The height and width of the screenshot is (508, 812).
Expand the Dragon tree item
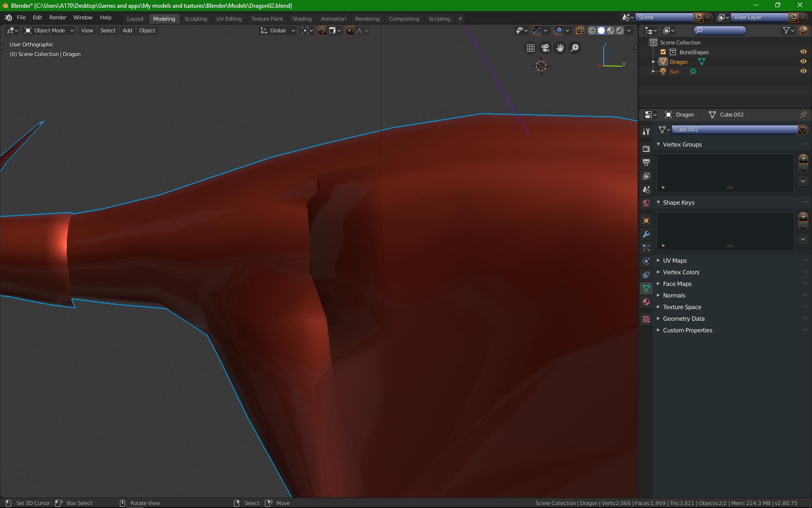coord(653,62)
